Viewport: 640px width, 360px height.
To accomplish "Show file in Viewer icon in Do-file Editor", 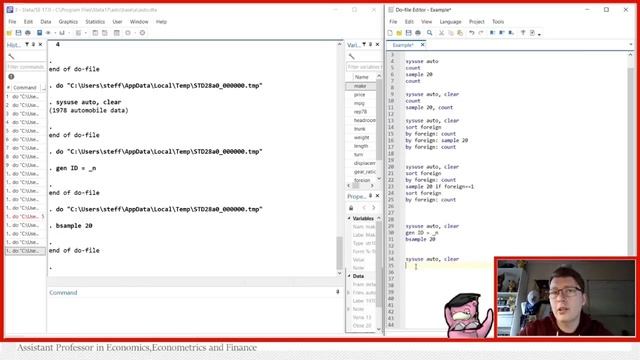I will [x=523, y=33].
